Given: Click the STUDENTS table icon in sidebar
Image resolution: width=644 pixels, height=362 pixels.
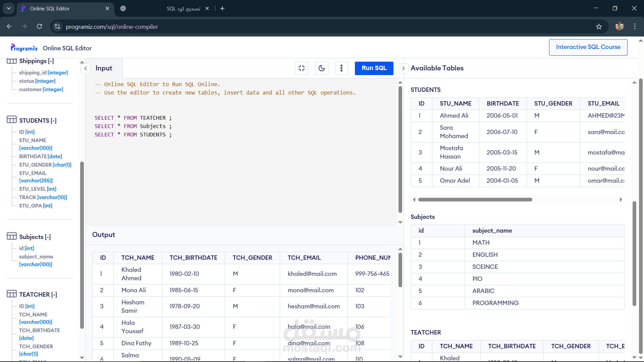Looking at the screenshot, I should click(11, 120).
